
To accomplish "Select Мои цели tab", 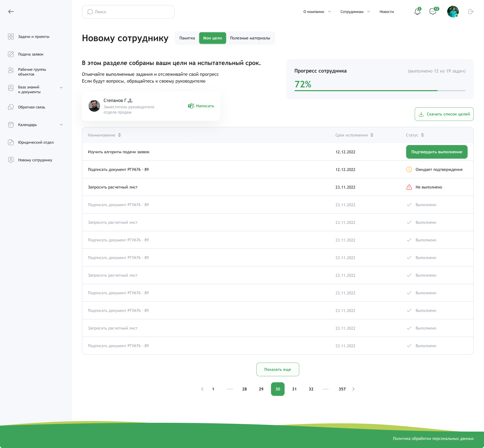I will [213, 38].
